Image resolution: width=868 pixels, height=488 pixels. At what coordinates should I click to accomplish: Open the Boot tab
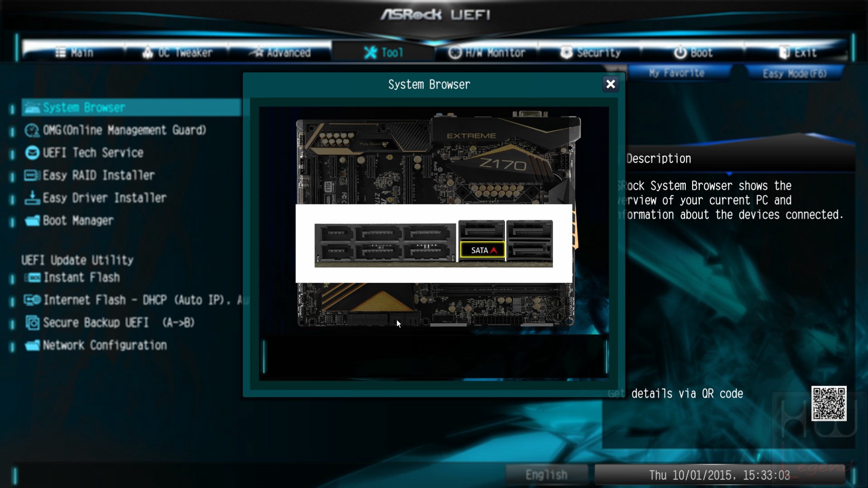pyautogui.click(x=693, y=53)
